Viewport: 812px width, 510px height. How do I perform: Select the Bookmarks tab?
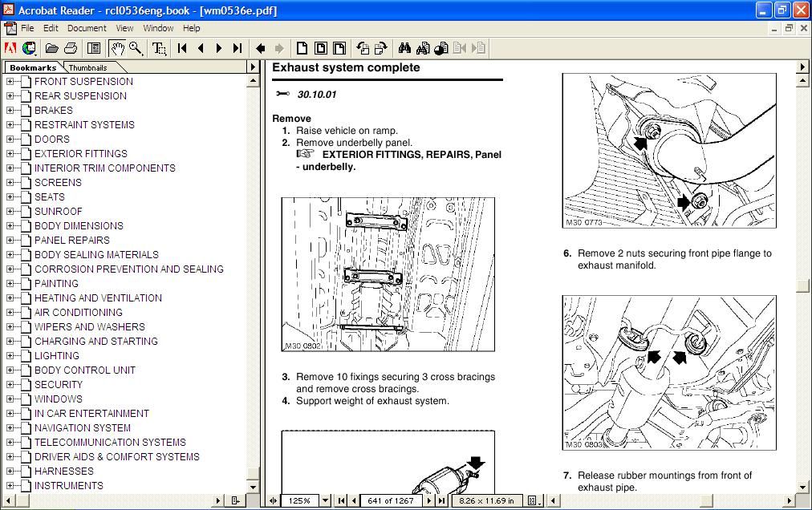point(33,68)
